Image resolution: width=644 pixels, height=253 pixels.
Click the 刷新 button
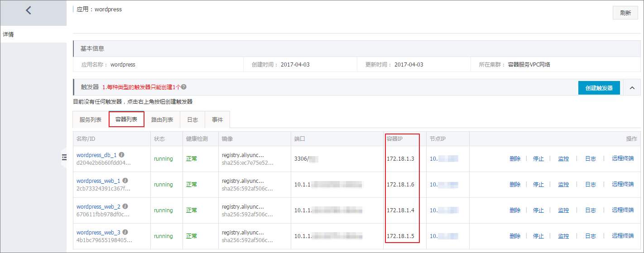625,13
